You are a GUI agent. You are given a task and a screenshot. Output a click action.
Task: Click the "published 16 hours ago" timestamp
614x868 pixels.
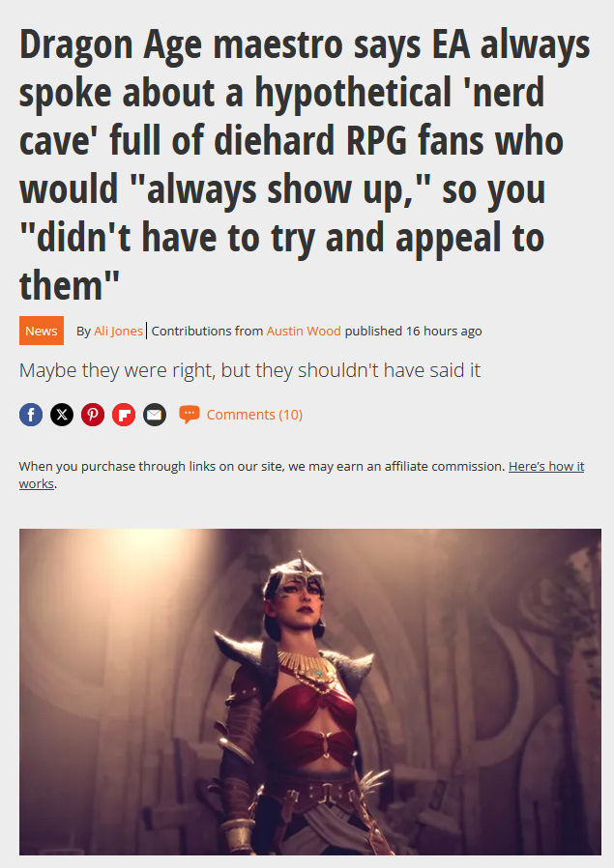point(413,331)
